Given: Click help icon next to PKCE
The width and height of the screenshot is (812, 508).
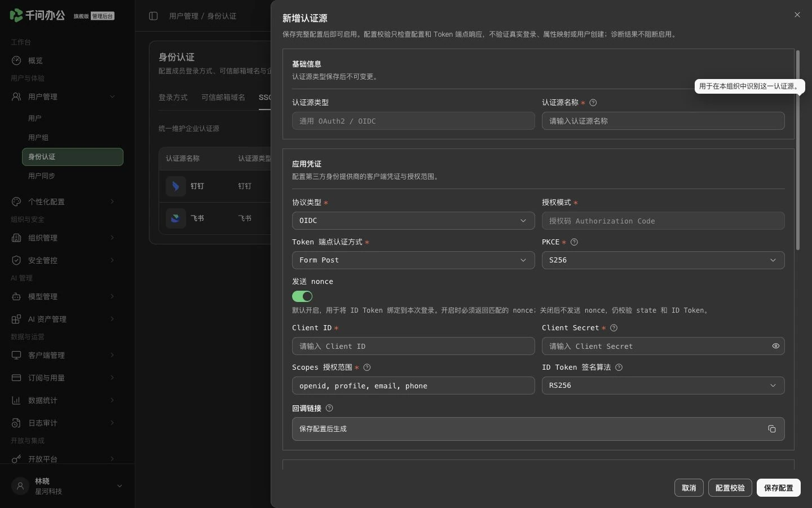Looking at the screenshot, I should pos(574,242).
